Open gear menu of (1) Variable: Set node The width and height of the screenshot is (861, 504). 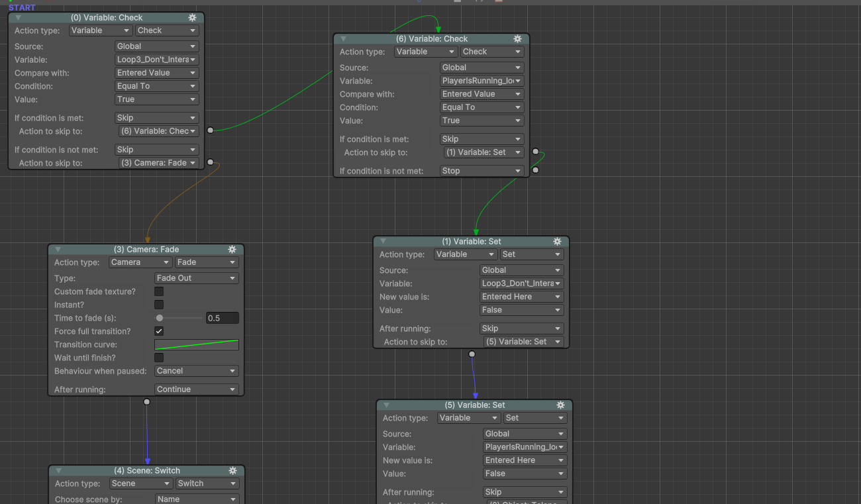click(557, 242)
